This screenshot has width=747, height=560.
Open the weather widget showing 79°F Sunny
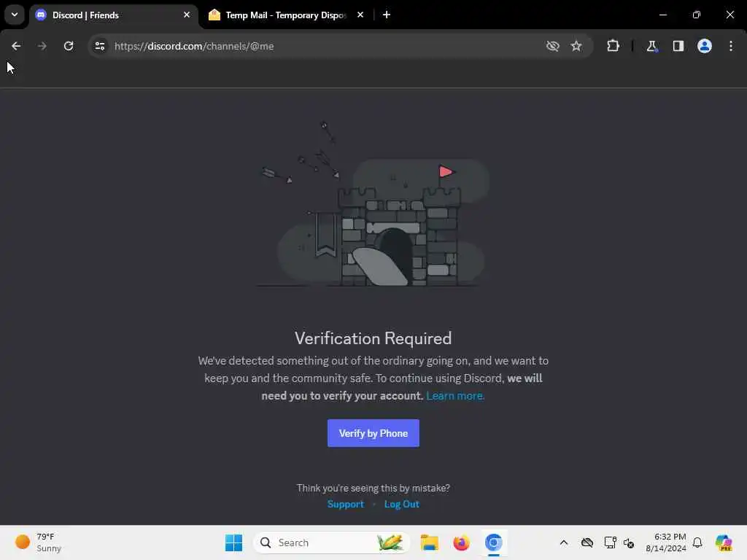[39, 542]
